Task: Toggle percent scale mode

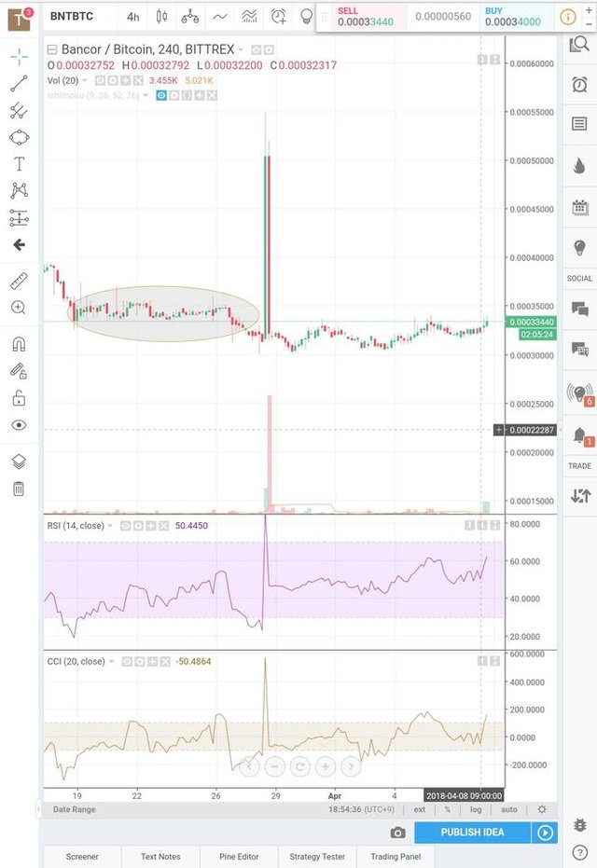Action: [x=448, y=809]
